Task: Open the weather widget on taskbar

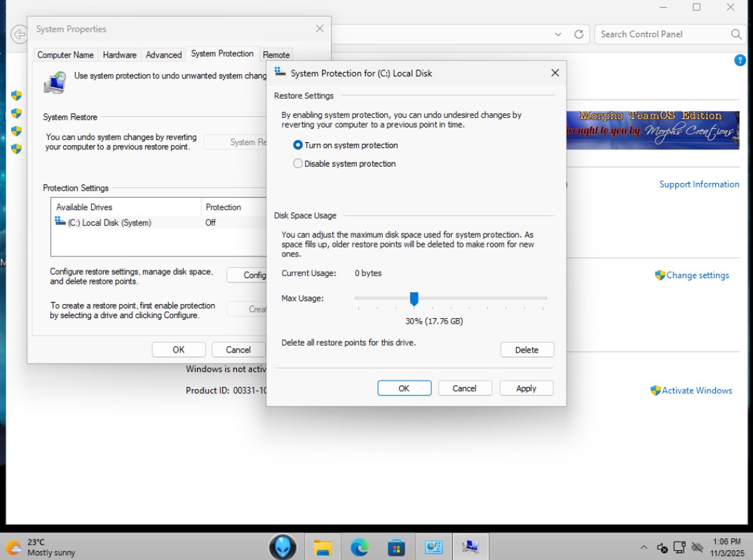Action: click(x=41, y=547)
